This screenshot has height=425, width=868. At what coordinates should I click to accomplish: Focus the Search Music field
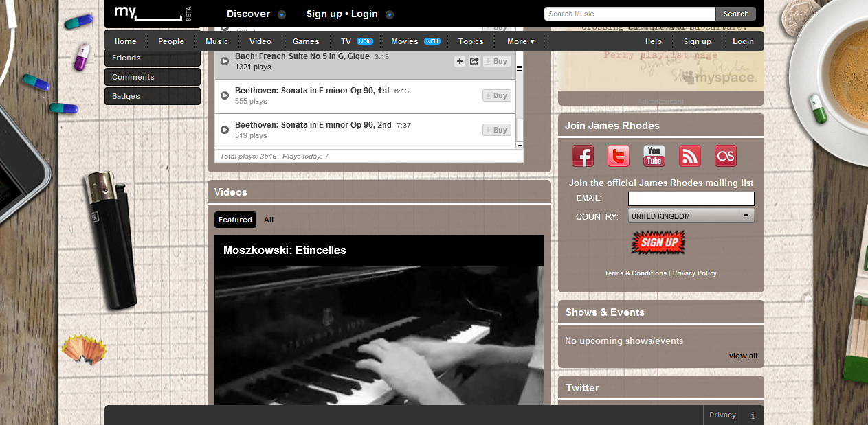coord(630,14)
